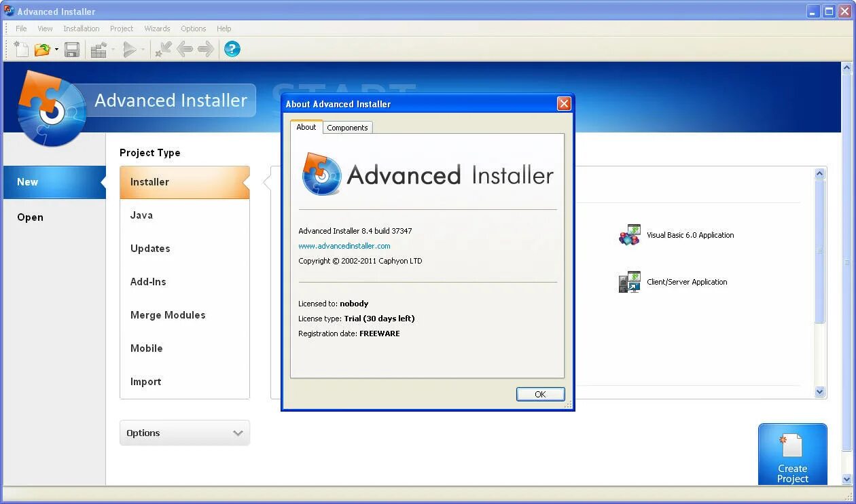Select the Open sidebar section
The image size is (856, 504).
[x=54, y=217]
